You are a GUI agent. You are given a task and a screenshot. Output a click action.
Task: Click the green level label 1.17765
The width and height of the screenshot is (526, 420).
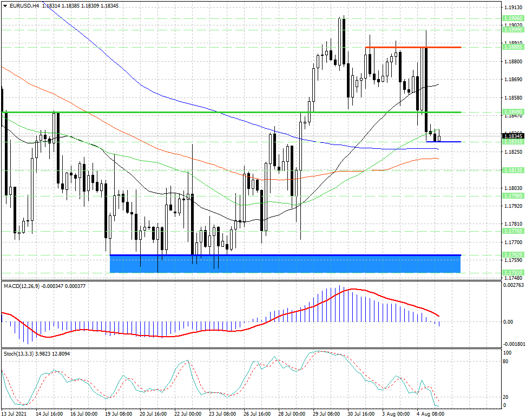[513, 231]
